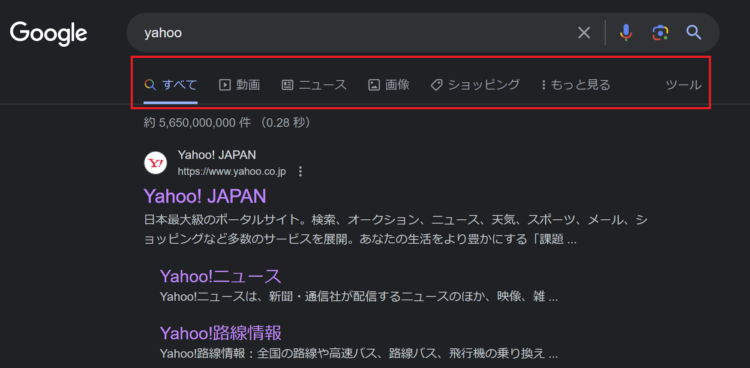
Task: Switch to the 動画 tab
Action: pos(239,85)
